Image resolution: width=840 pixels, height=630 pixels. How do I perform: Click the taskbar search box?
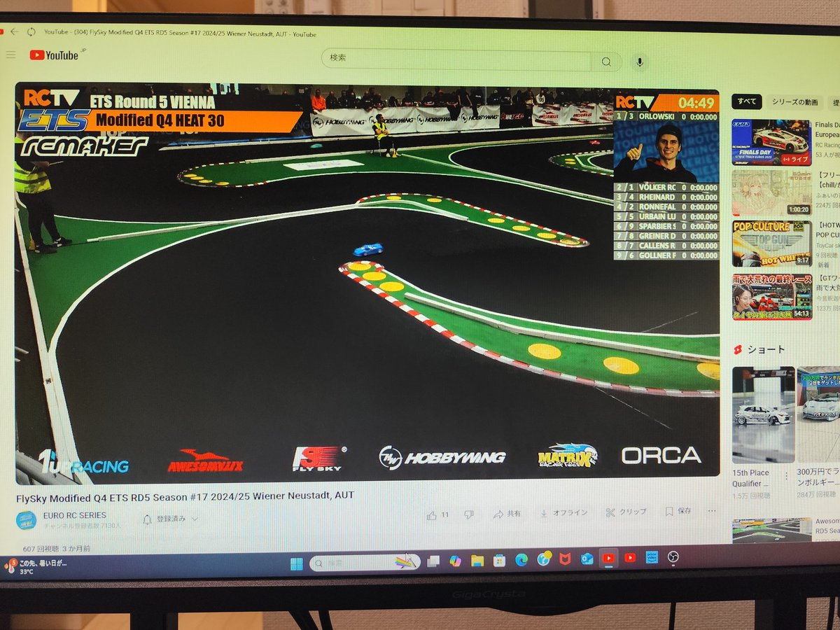click(x=365, y=562)
